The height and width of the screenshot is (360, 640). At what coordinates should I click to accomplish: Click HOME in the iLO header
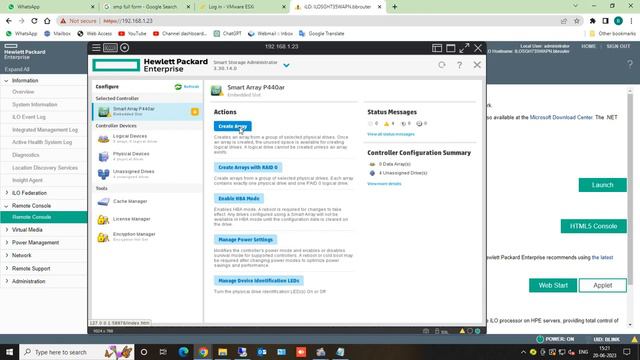coord(588,47)
